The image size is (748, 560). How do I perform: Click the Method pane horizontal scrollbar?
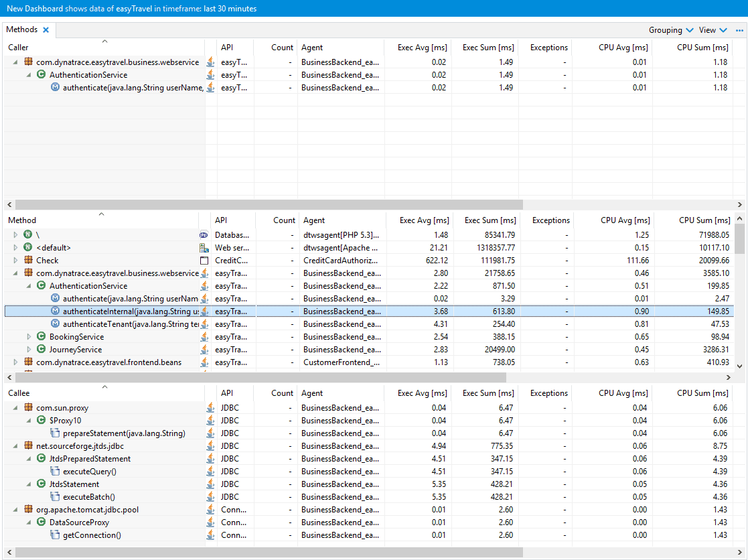[x=260, y=377]
